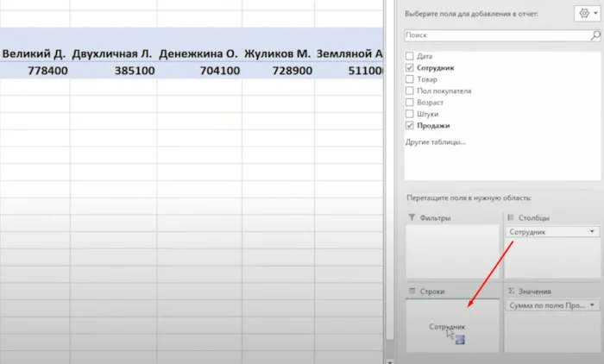The image size is (604, 364).
Task: Toggle the Пол покупателя checkbox
Action: pos(410,91)
